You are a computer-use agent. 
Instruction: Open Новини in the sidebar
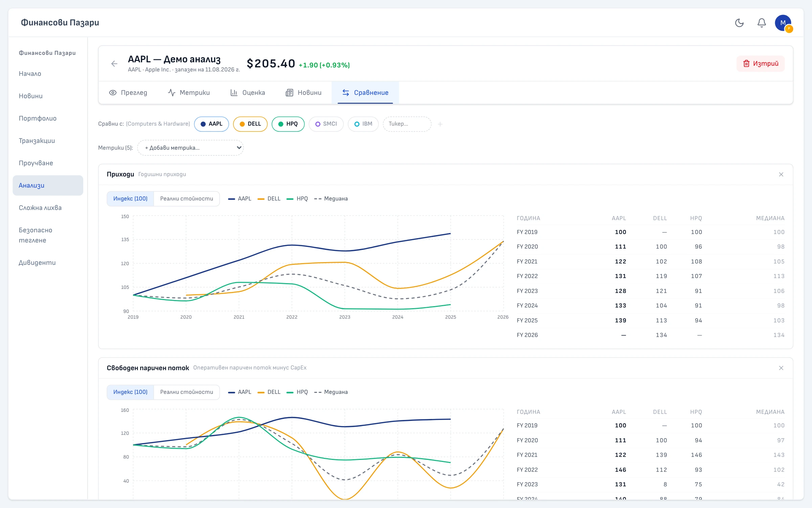(48, 96)
